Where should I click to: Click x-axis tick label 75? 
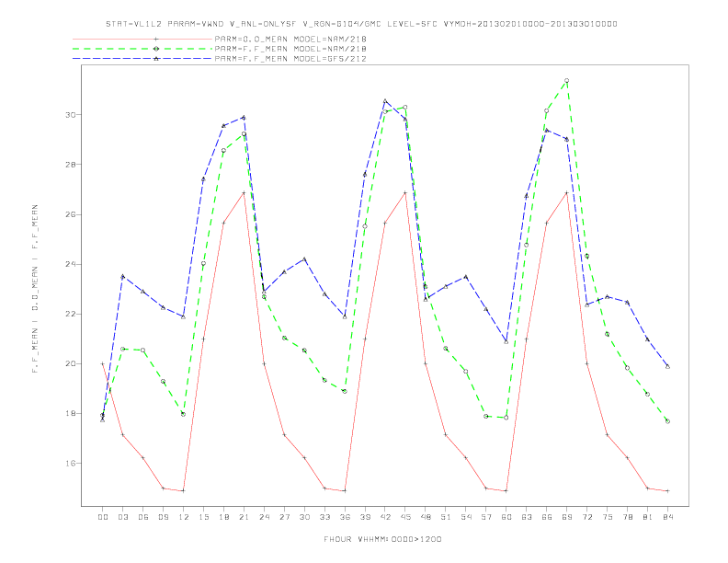pyautogui.click(x=608, y=517)
